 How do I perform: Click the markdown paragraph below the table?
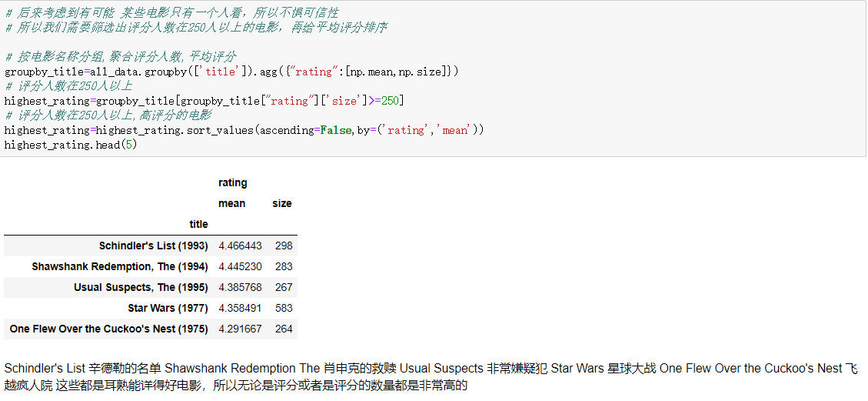431,376
